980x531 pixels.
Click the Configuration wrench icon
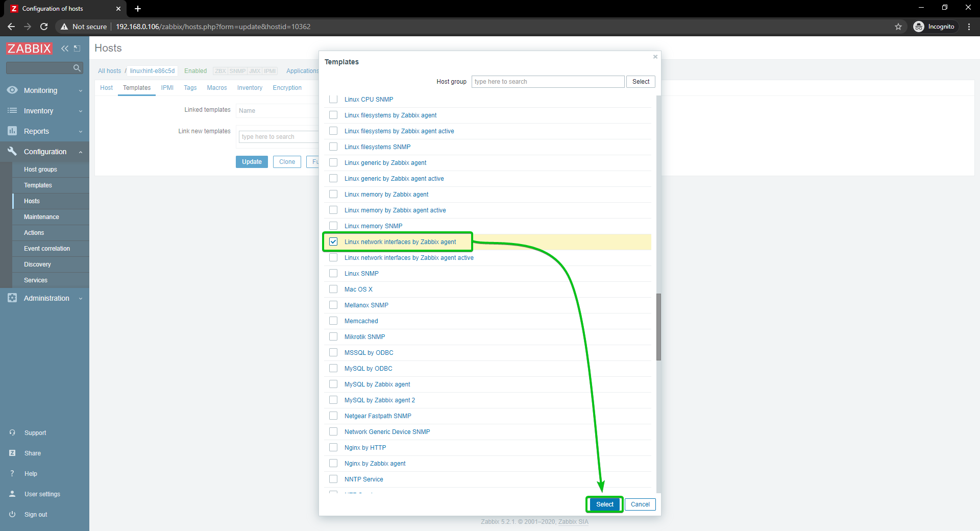(12, 151)
